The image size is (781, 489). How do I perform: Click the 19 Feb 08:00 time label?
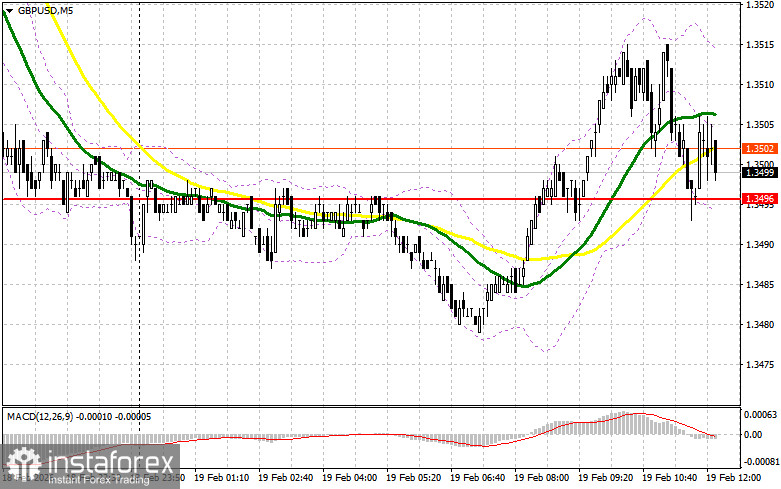coord(541,478)
